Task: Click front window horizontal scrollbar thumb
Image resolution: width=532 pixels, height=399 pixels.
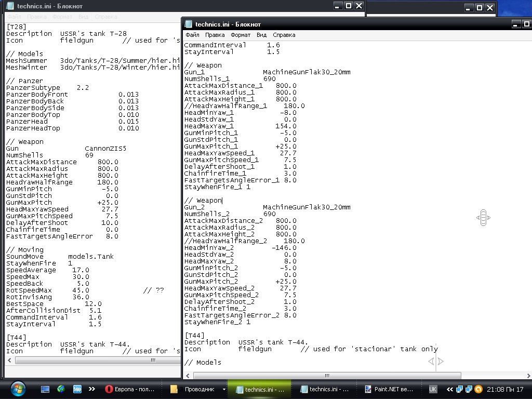Action: click(327, 376)
